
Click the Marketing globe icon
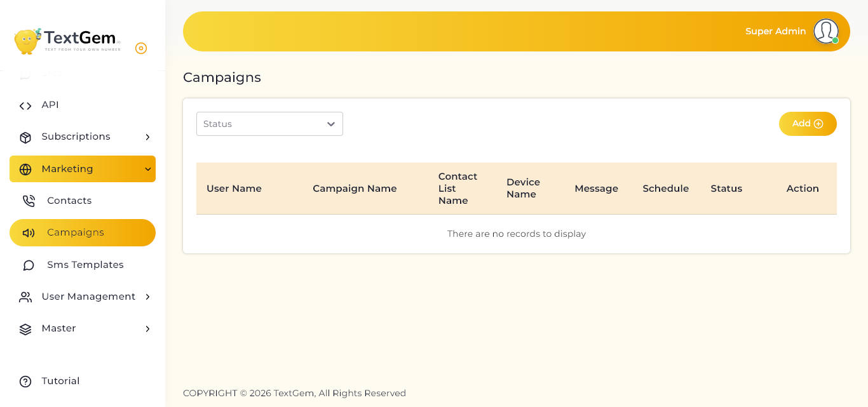[25, 169]
